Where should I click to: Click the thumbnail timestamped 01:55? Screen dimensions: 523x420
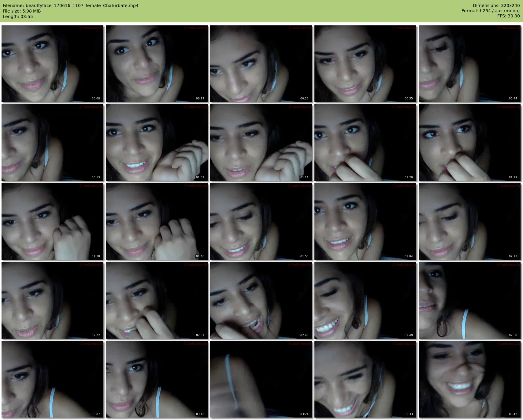click(x=261, y=221)
